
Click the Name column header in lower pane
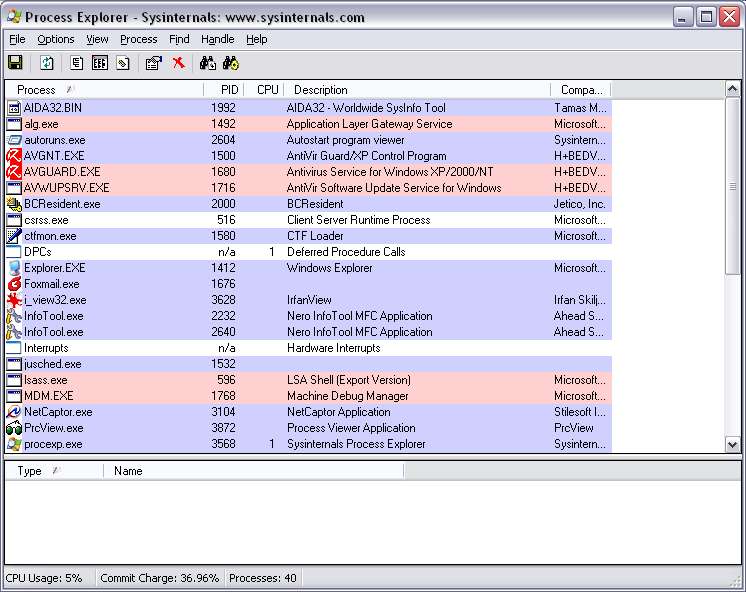(128, 471)
